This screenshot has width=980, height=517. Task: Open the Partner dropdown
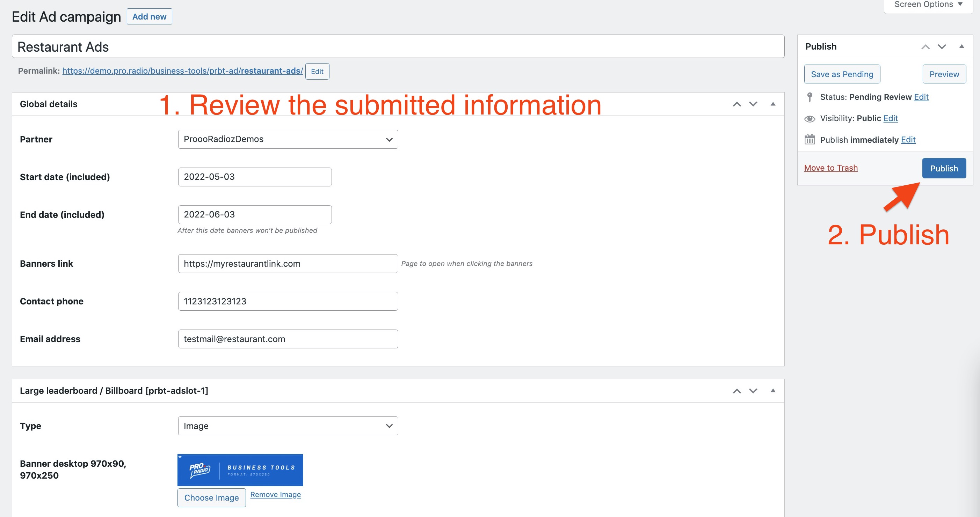tap(288, 139)
